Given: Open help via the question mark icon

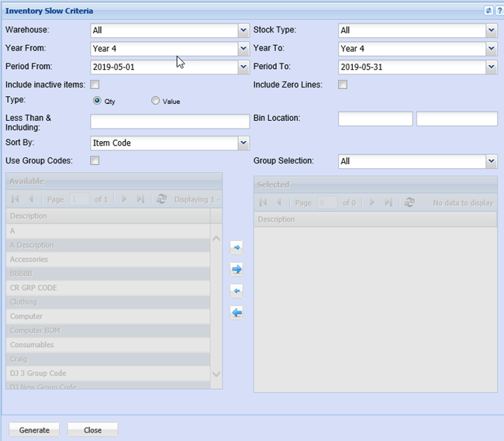Looking at the screenshot, I should (x=499, y=10).
